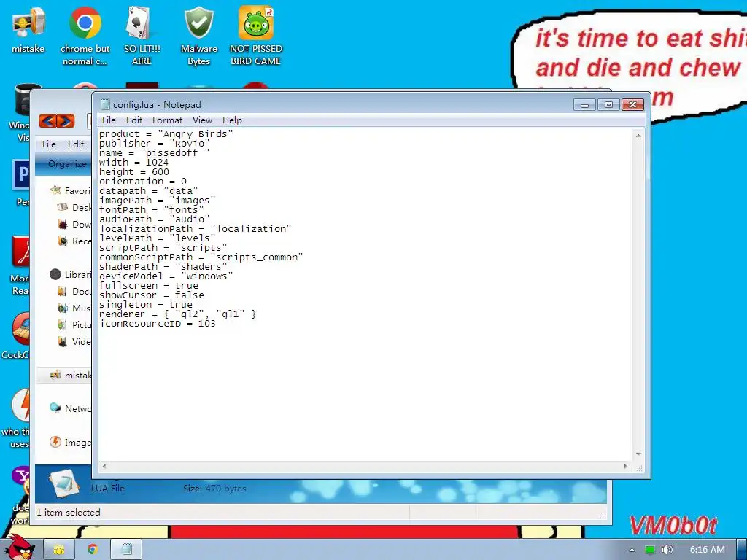
Task: Select Recent Places in Explorer favorites
Action: (75, 241)
